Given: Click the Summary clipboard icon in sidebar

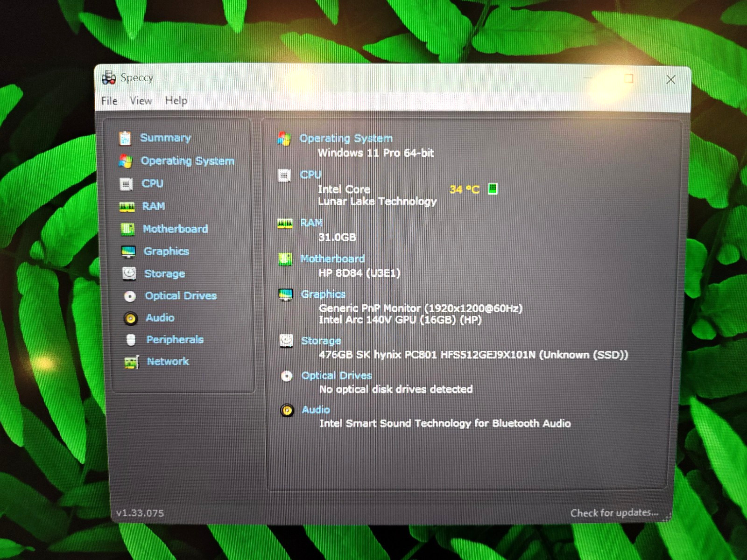Looking at the screenshot, I should click(x=125, y=138).
